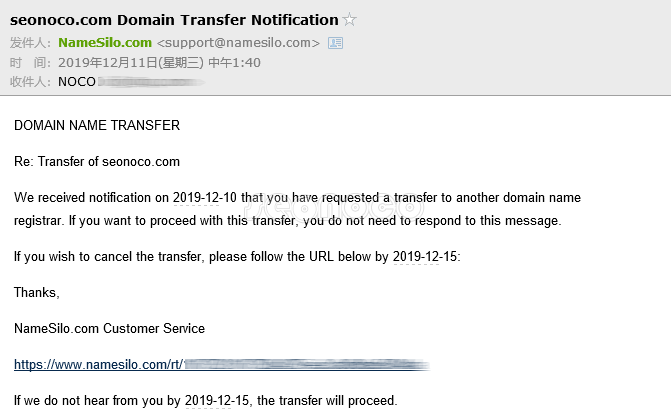Click the email subject title text
This screenshot has height=419, width=671.
[x=174, y=20]
